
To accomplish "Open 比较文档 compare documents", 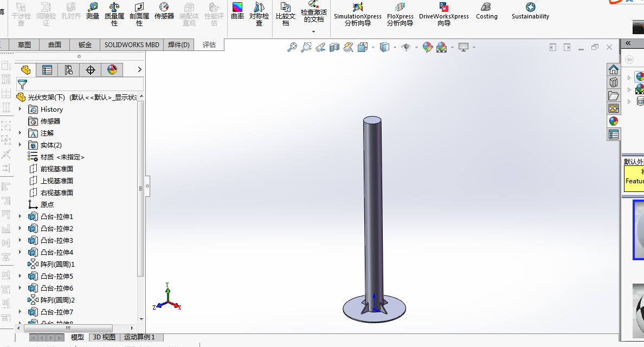I will (x=286, y=14).
